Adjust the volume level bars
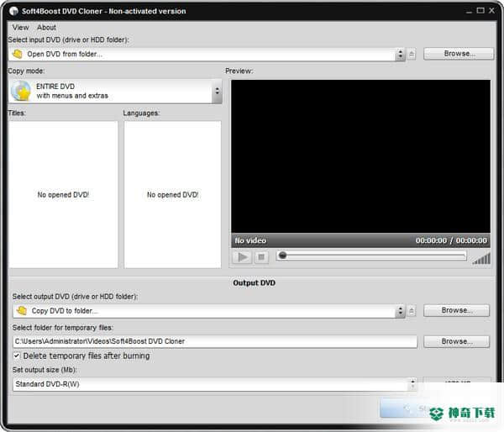This screenshot has height=432, width=504. coord(481,259)
